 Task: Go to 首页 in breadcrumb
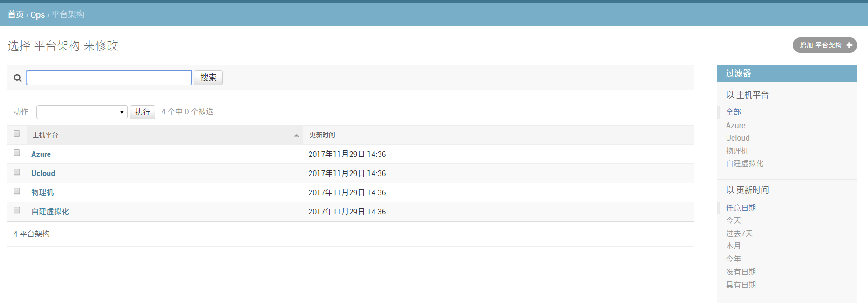pyautogui.click(x=15, y=14)
